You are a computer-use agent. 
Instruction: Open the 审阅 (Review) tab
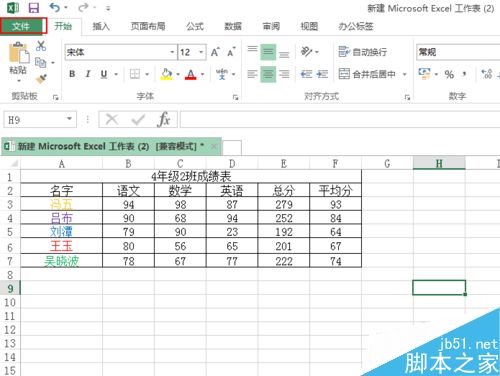tap(271, 26)
